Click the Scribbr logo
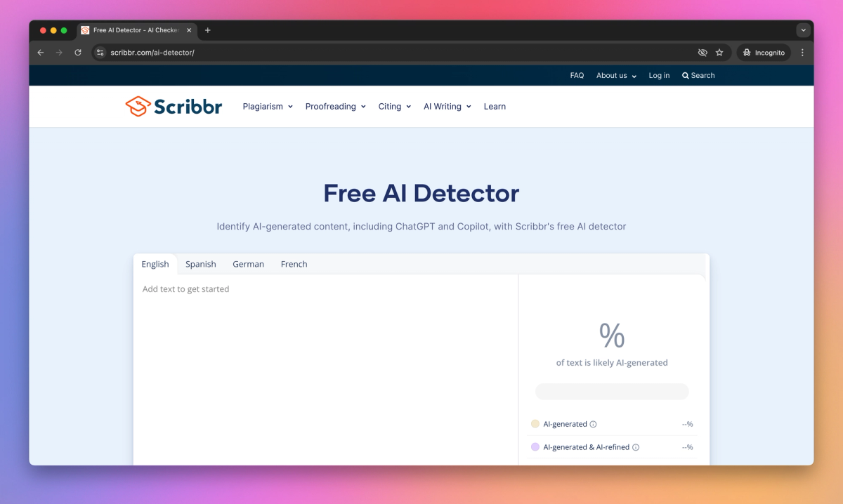The image size is (843, 504). [x=174, y=107]
